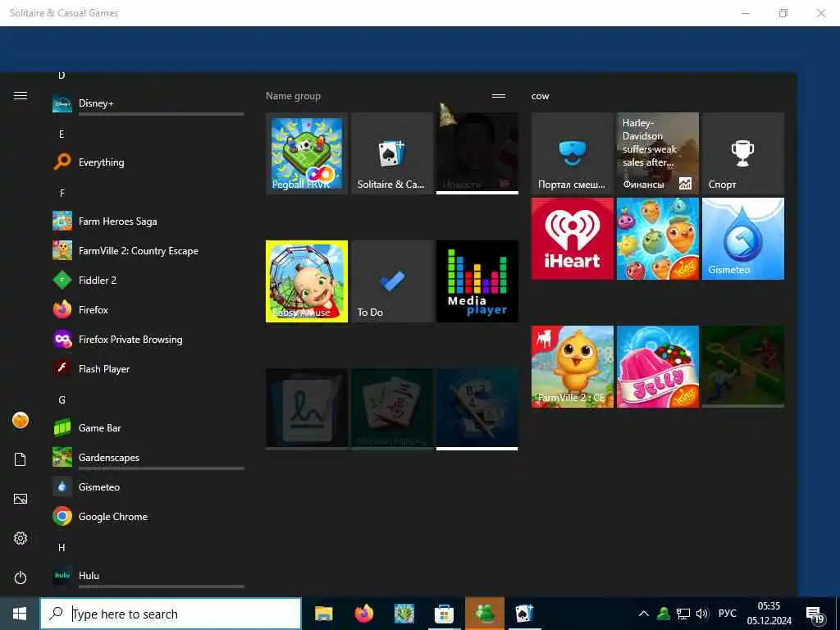
Task: Open the user account picture menu
Action: point(21,420)
